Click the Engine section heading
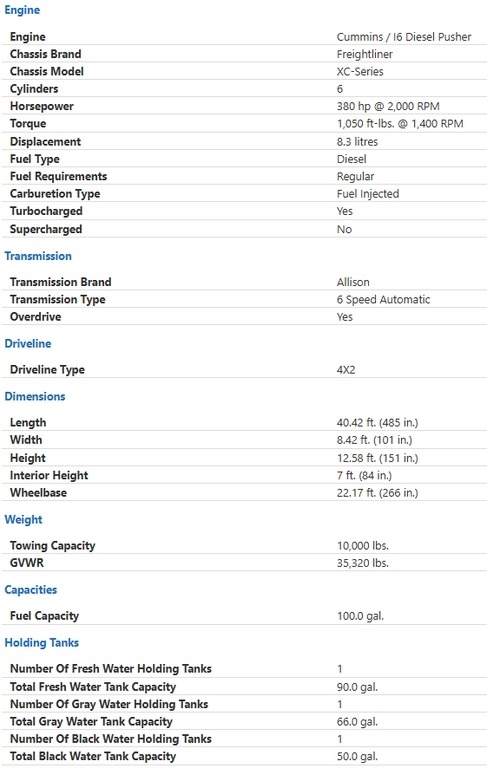This screenshot has height=768, width=487. click(x=22, y=10)
